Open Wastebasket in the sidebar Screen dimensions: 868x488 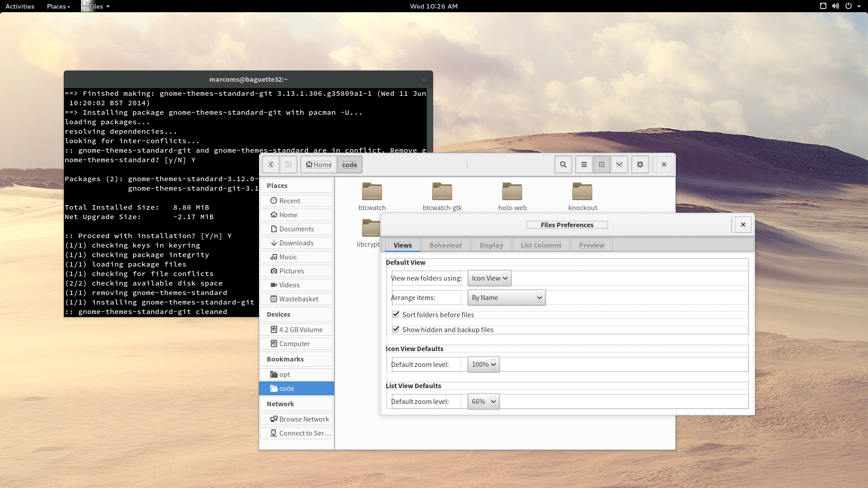(297, 299)
